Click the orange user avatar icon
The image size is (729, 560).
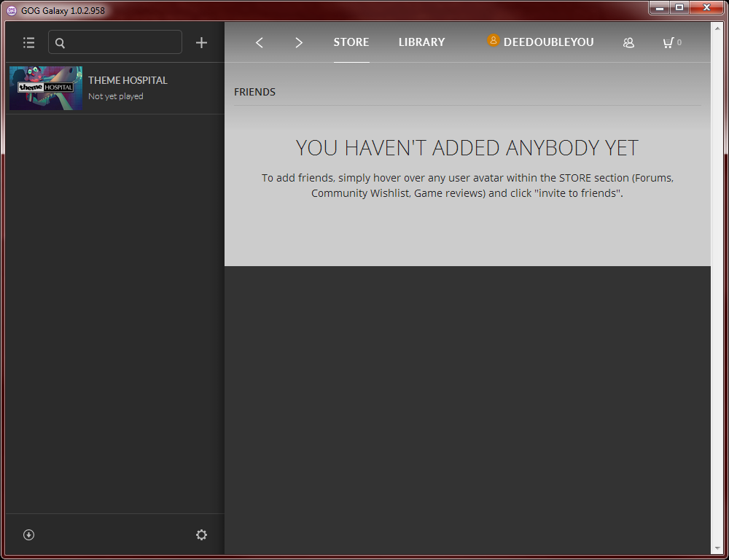click(494, 41)
